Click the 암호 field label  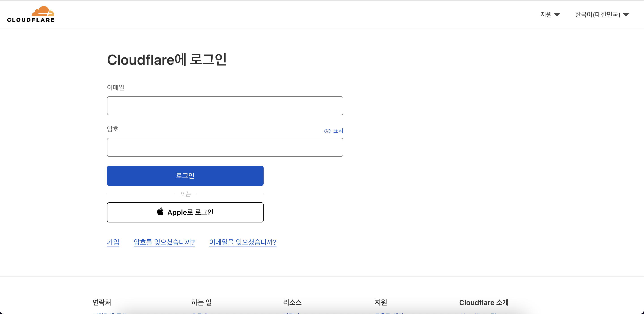(x=113, y=129)
